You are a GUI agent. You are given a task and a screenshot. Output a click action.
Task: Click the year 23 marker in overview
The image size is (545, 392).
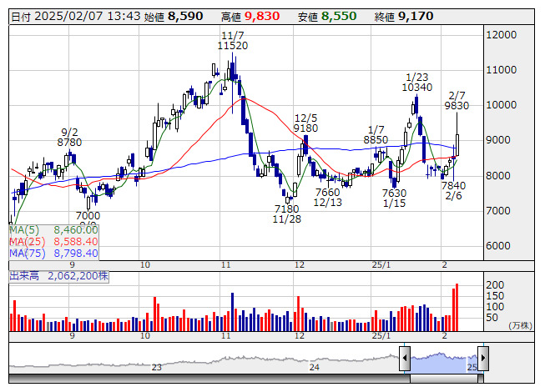pyautogui.click(x=157, y=367)
